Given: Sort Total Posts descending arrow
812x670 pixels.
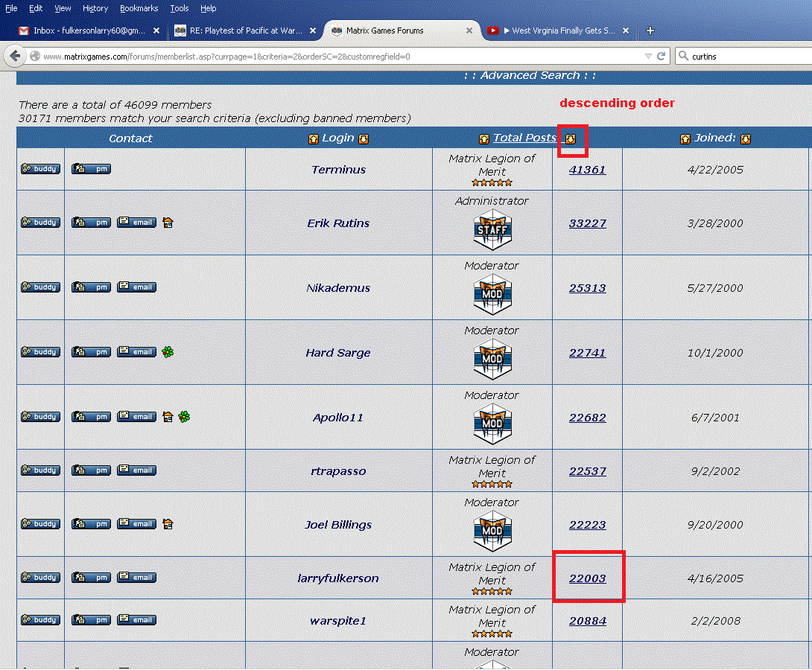Looking at the screenshot, I should 571,138.
